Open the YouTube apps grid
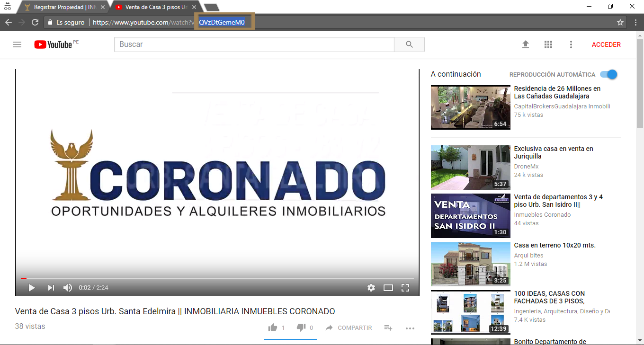 548,44
